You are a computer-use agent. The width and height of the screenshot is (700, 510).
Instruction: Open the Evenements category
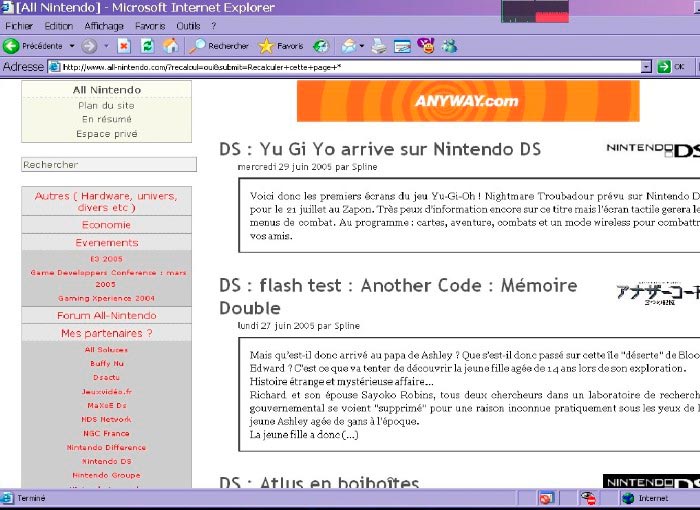106,242
